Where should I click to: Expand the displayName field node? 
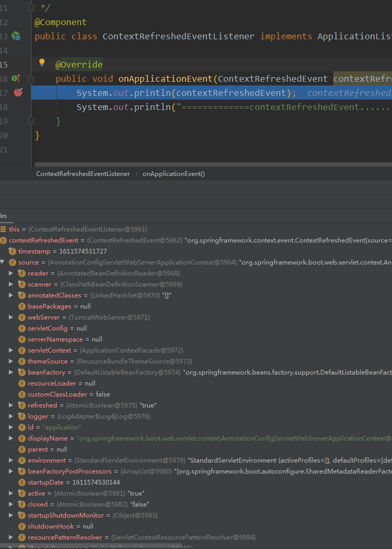(x=11, y=438)
